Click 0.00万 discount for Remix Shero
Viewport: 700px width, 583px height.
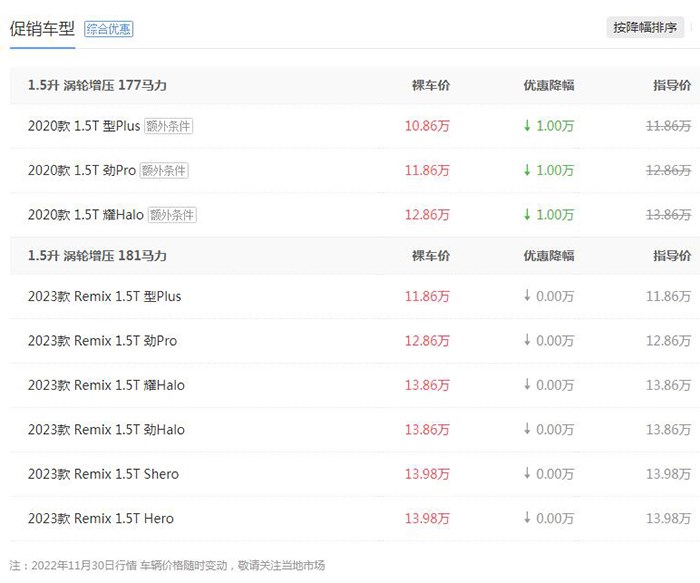coord(549,474)
